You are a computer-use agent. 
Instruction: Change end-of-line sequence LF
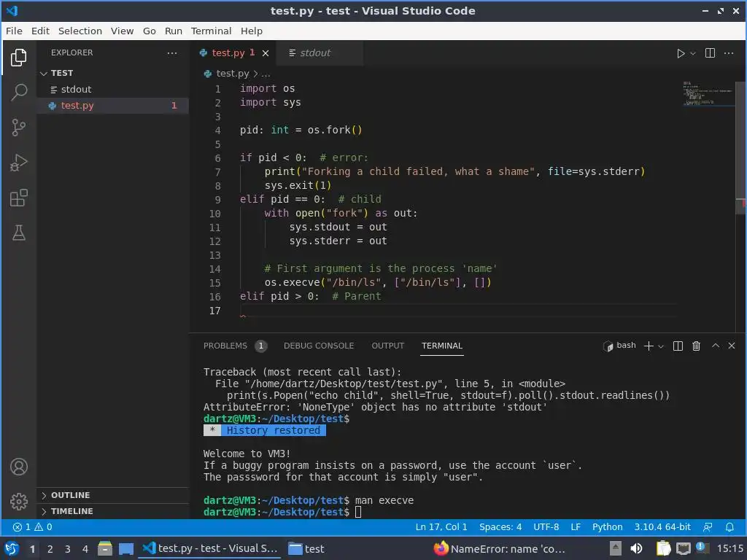[576, 527]
